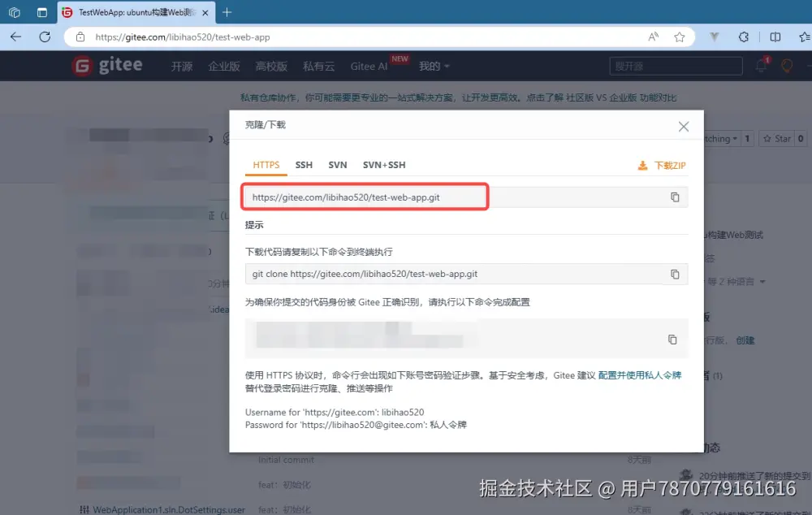View site information lock icon

pos(80,37)
